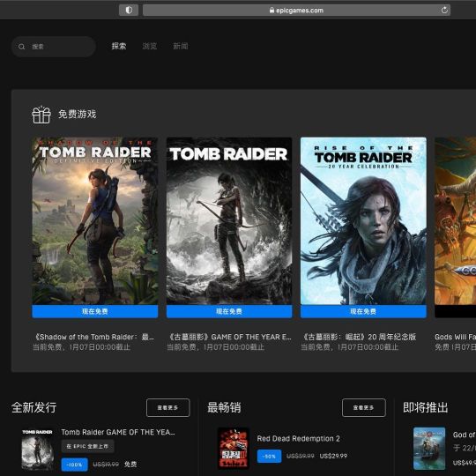This screenshot has height=476, width=476.
Task: Click the 免费游戏 heading text
Action: pos(77,114)
